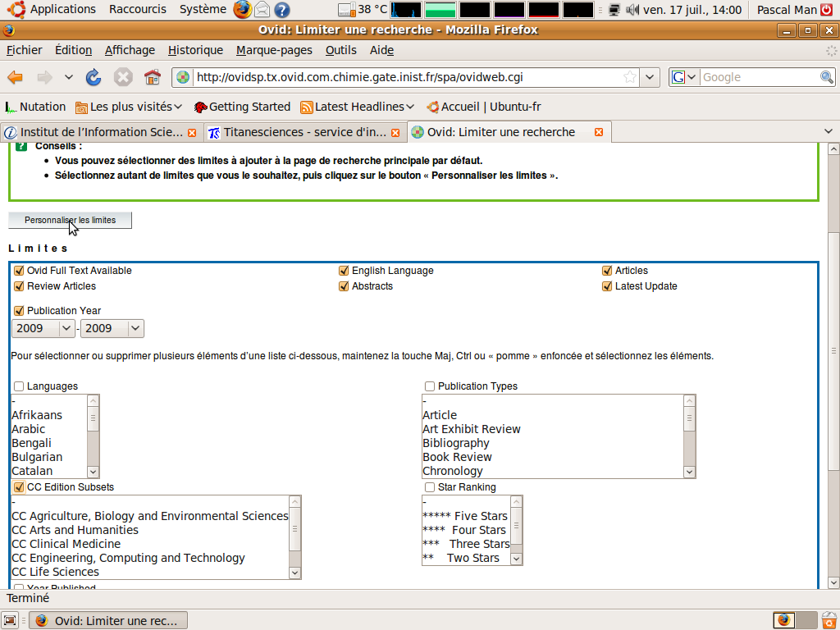
Task: Open the help launcher question mark icon
Action: click(282, 10)
